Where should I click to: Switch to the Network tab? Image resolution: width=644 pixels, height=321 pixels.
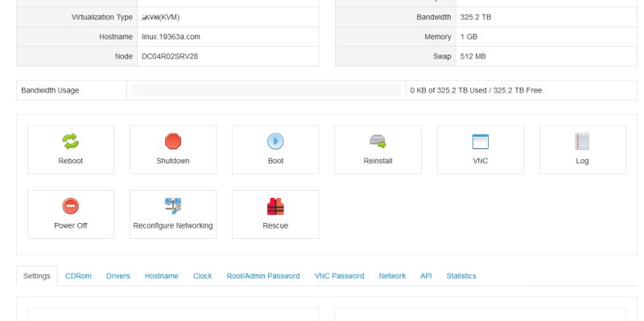(392, 276)
